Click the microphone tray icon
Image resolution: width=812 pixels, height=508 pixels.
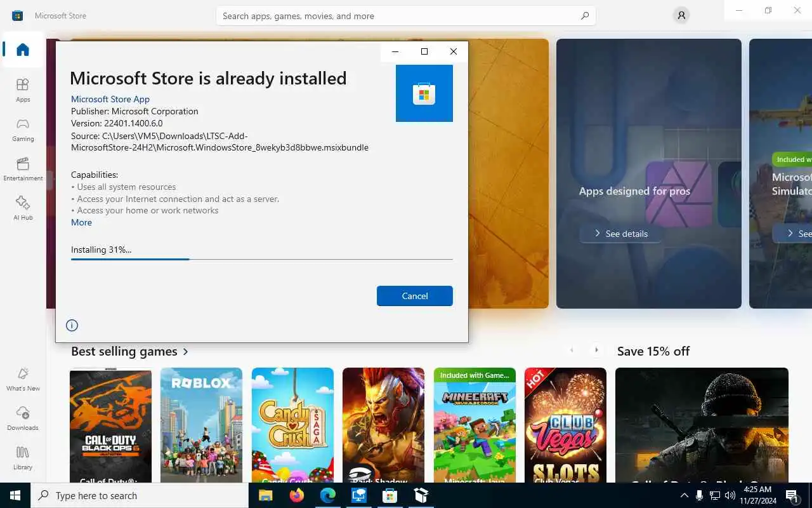(699, 495)
